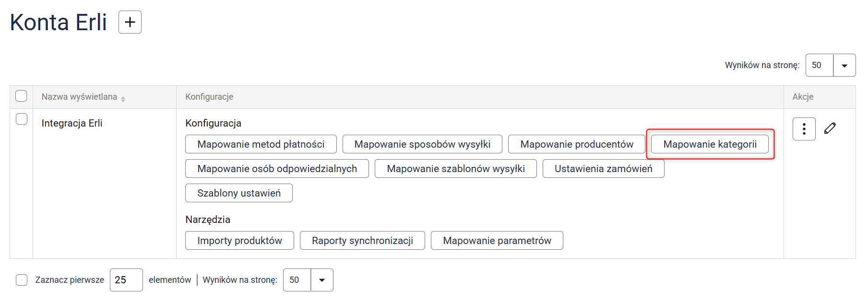The width and height of the screenshot is (868, 302).
Task: Open Mapowanie producentów
Action: pyautogui.click(x=576, y=144)
